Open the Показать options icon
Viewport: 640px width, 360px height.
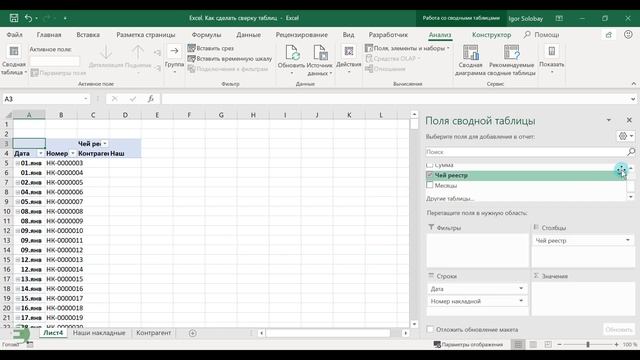click(x=551, y=51)
